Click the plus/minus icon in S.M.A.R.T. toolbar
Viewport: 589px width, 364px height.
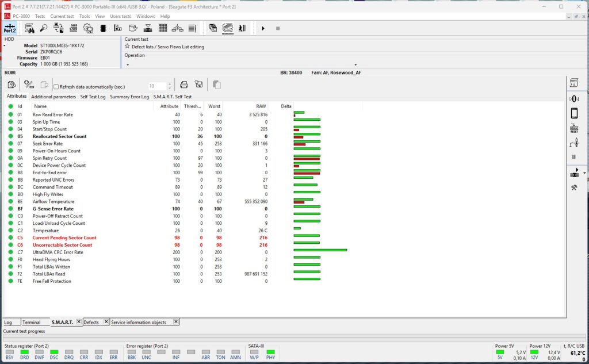coord(29,85)
